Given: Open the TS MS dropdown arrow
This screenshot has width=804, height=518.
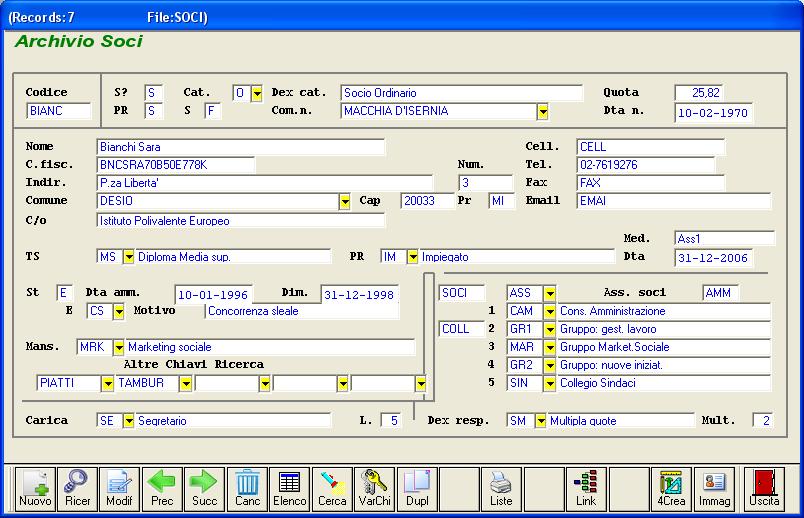Looking at the screenshot, I should (129, 257).
